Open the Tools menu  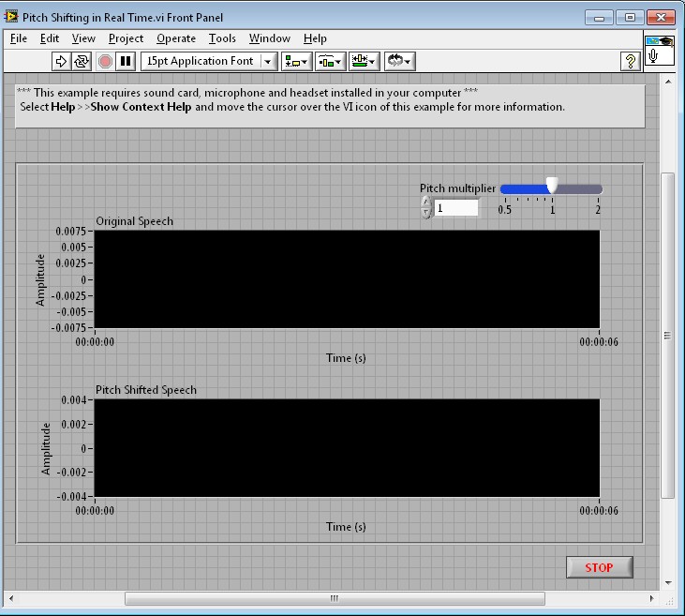(x=222, y=38)
